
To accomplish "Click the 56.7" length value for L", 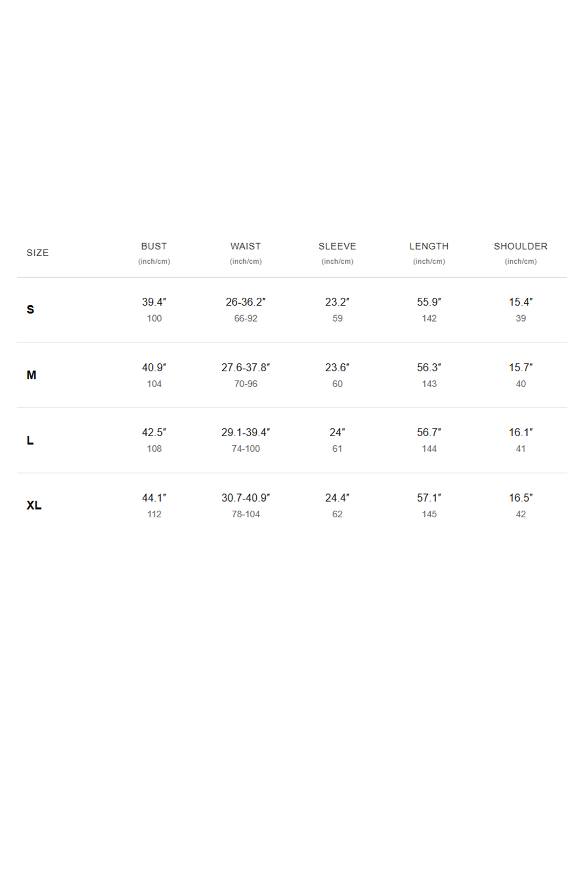I will click(x=429, y=432).
